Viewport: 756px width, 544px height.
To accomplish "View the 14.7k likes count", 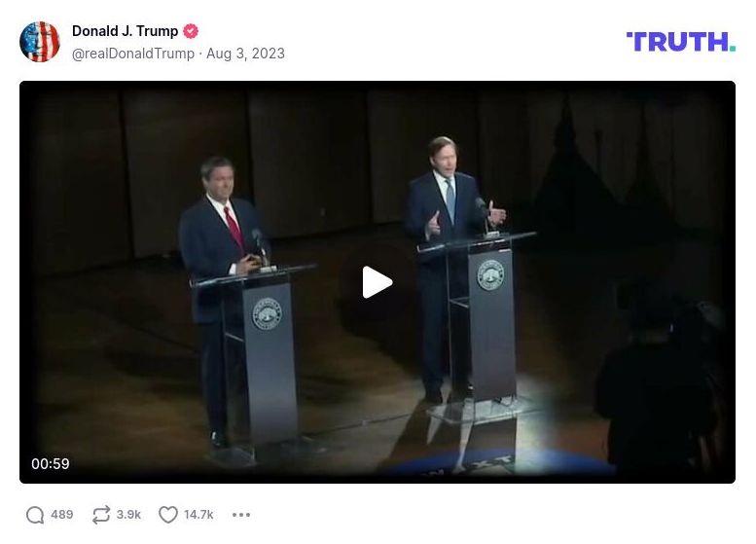I will pyautogui.click(x=198, y=515).
